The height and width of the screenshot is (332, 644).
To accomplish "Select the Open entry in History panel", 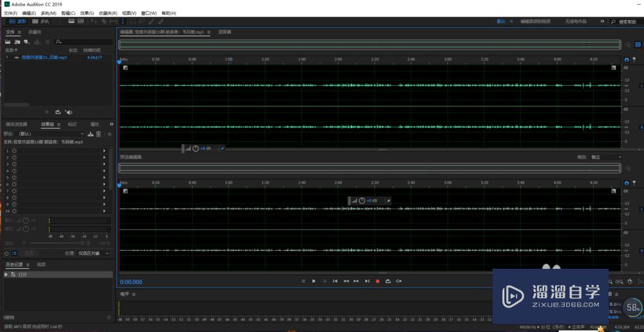I will (57, 275).
